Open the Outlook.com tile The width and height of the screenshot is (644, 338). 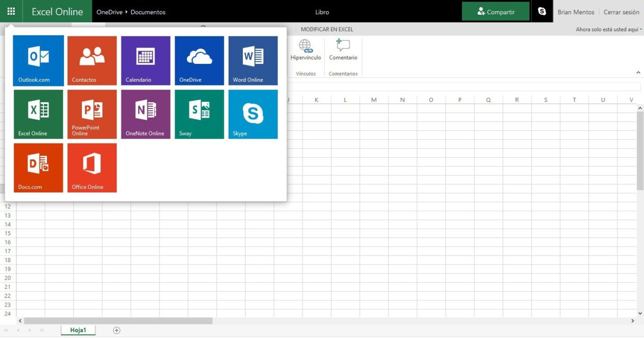point(38,61)
